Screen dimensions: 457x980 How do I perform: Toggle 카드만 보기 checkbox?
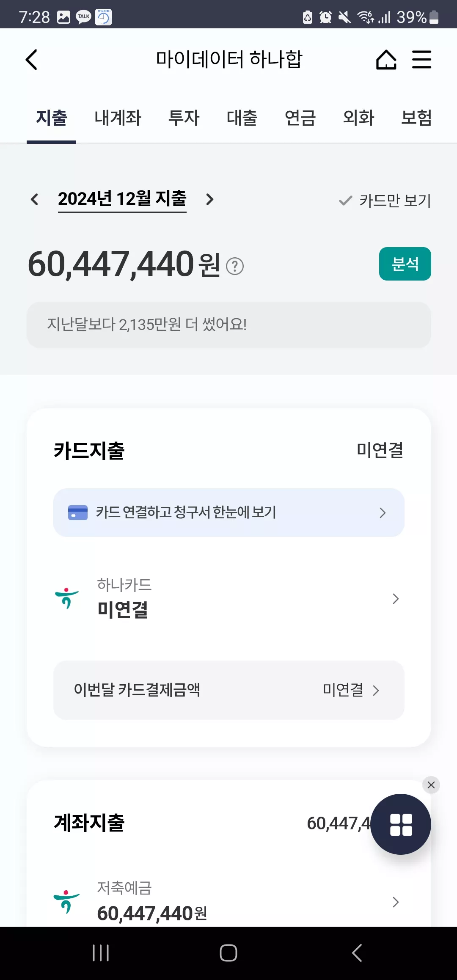(x=385, y=201)
